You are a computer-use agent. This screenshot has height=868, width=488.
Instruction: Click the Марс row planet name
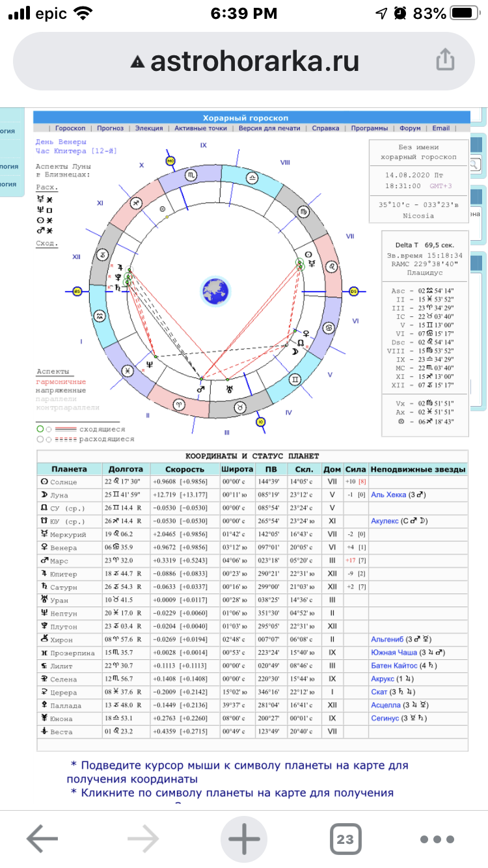coord(59,561)
